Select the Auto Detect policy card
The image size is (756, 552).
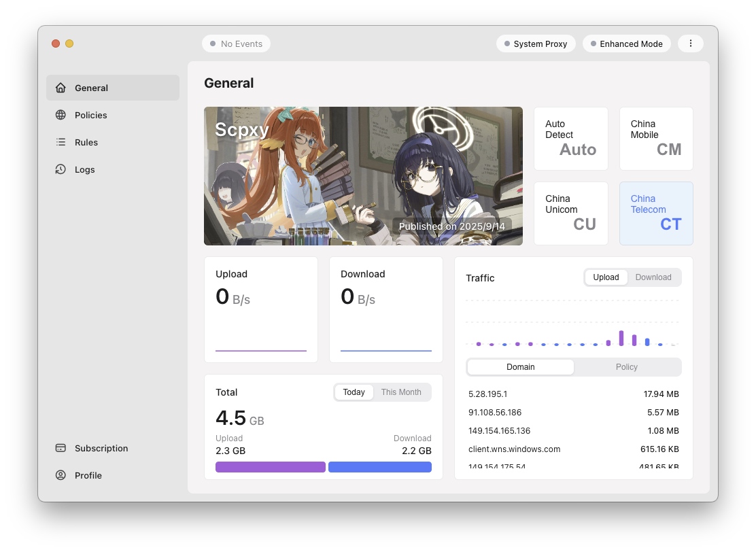point(570,138)
